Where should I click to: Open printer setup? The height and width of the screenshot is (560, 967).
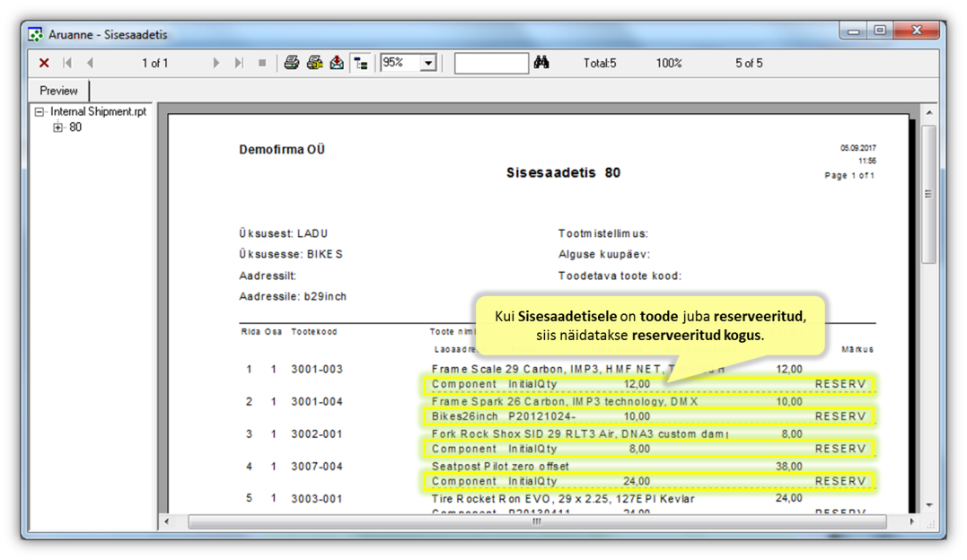click(314, 63)
